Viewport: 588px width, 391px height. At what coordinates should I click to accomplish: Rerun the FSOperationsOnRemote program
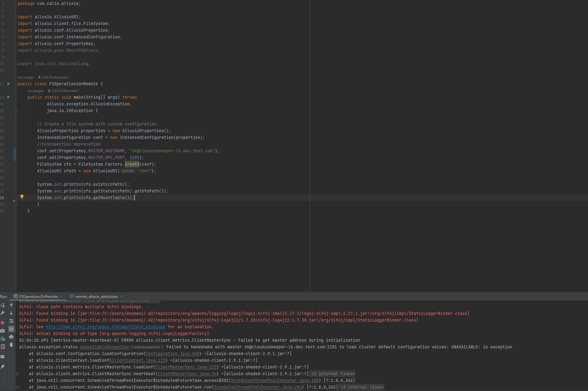tap(3, 305)
